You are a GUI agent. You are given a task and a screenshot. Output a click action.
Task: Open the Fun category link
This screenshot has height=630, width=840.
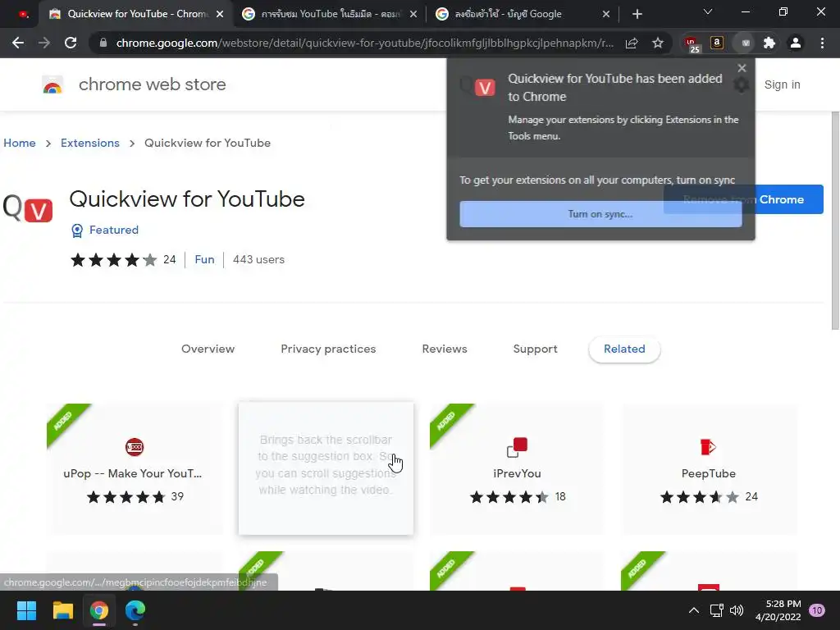(204, 259)
